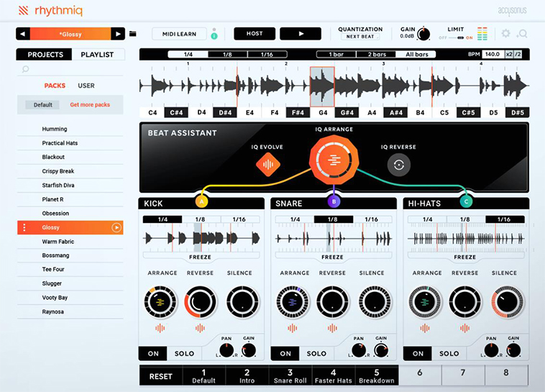Click the IQ Arrange central dial
The height and width of the screenshot is (392, 545).
coord(334,160)
